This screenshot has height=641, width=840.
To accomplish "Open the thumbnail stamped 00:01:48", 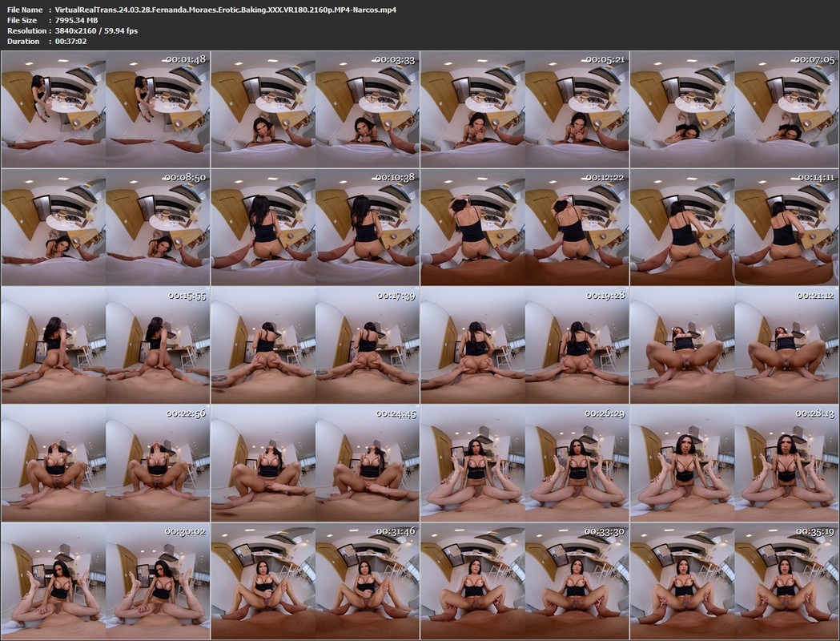I will (106, 109).
